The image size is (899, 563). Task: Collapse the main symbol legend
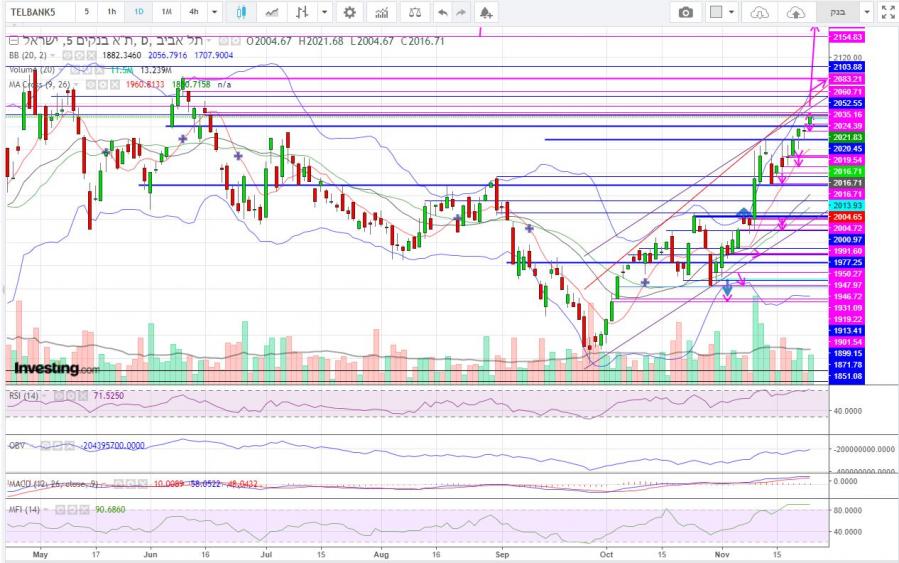tap(11, 42)
